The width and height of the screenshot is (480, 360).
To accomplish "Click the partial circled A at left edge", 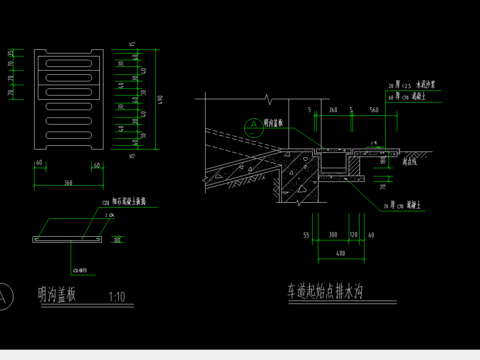I will [6, 296].
